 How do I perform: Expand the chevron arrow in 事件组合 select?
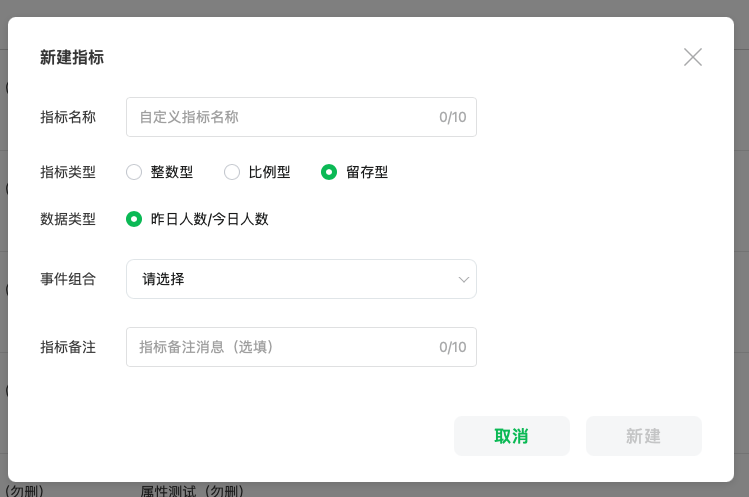[463, 280]
